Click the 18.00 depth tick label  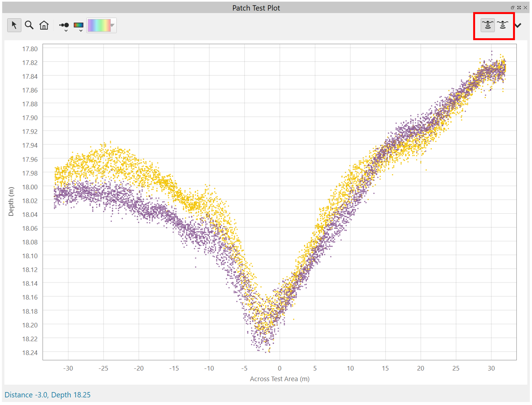click(x=30, y=187)
